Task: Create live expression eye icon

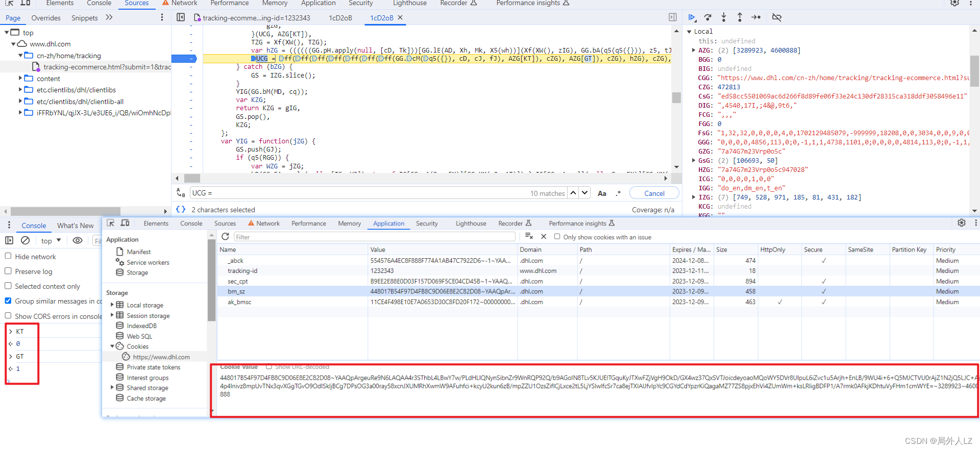Action: tap(78, 240)
